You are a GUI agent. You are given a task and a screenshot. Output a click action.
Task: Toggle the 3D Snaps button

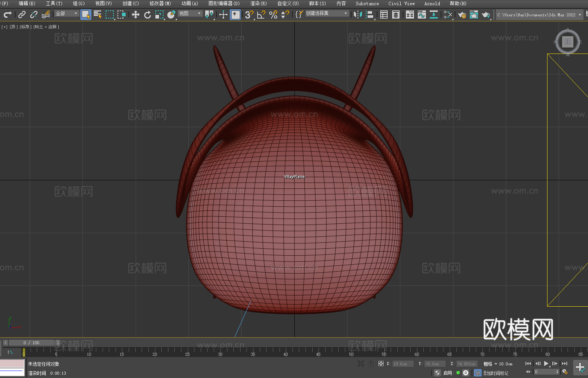tap(249, 15)
